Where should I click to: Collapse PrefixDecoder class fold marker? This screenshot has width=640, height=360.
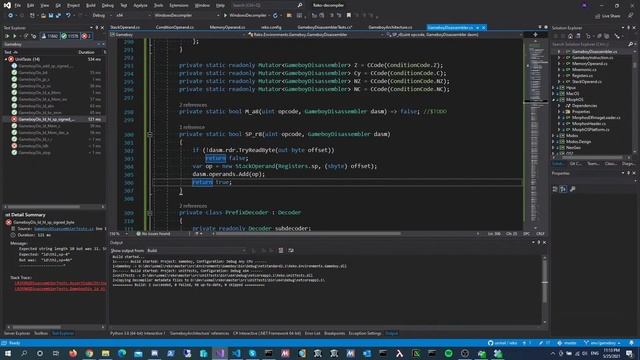coord(150,213)
